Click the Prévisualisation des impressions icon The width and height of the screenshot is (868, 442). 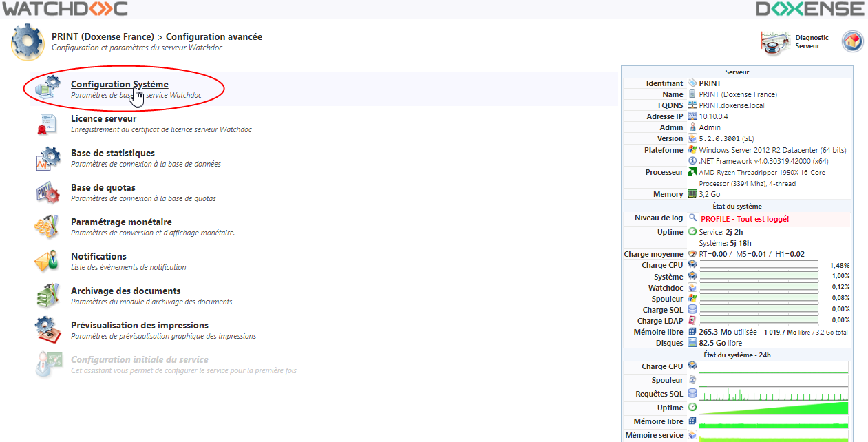pos(48,330)
